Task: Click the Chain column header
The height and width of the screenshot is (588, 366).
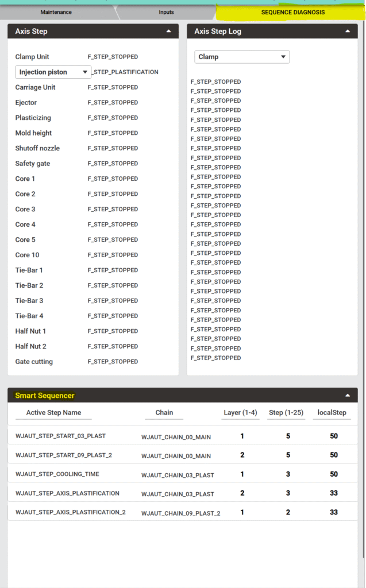Action: (x=164, y=413)
